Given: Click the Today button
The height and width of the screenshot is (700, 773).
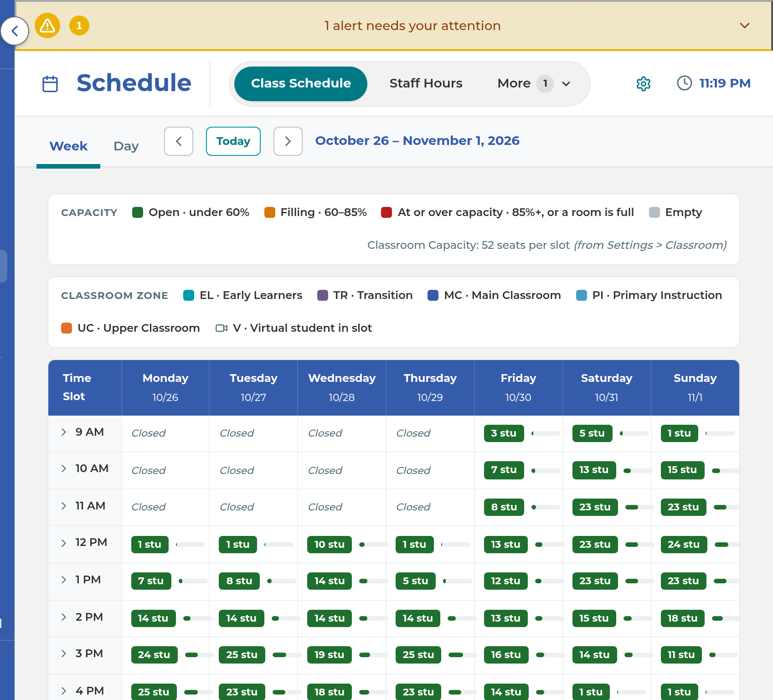Looking at the screenshot, I should (x=233, y=141).
